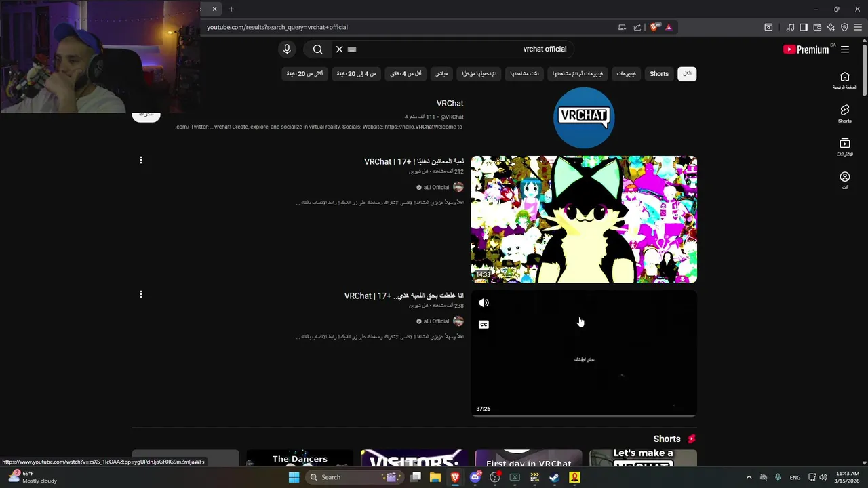Open the Brave Rewards triangle icon

pyautogui.click(x=669, y=27)
